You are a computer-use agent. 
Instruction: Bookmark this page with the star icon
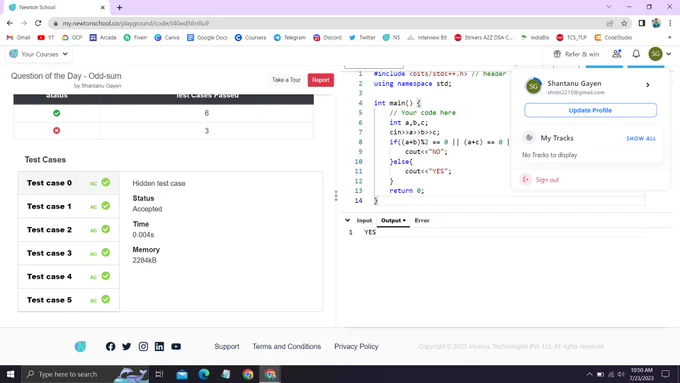click(624, 23)
